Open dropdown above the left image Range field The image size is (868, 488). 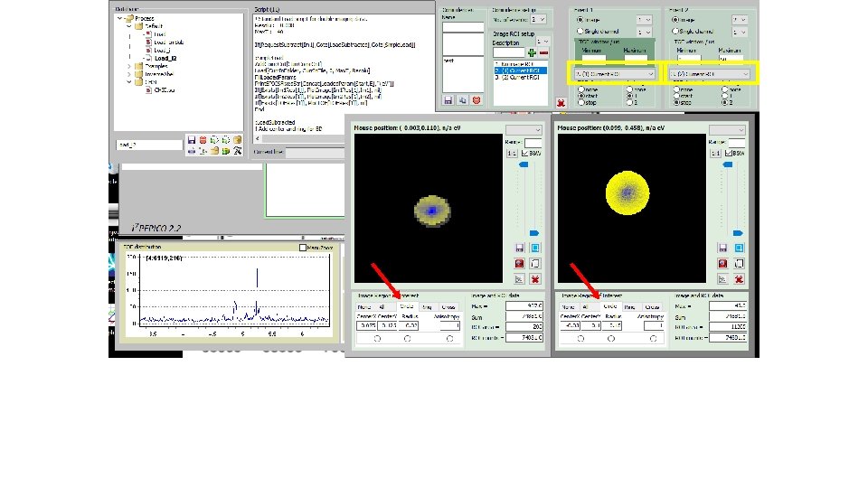coord(524,129)
